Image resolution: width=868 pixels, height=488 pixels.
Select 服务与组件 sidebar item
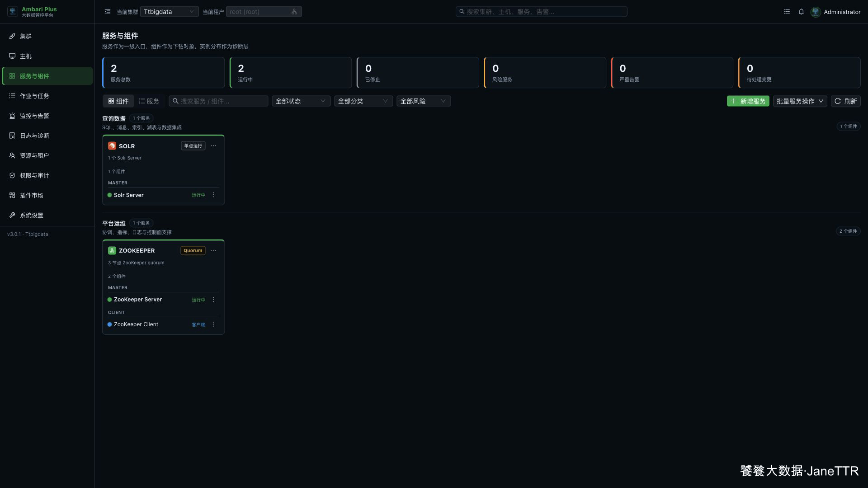[47, 76]
